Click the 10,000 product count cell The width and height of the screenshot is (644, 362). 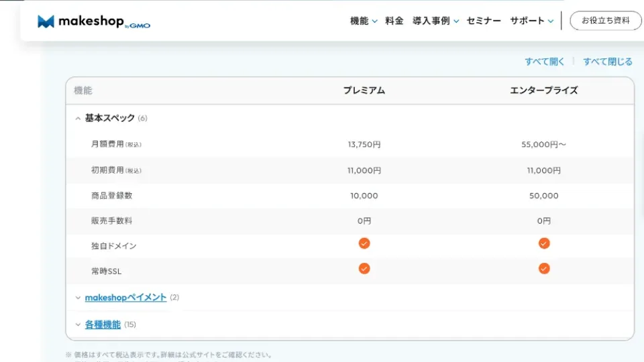364,196
